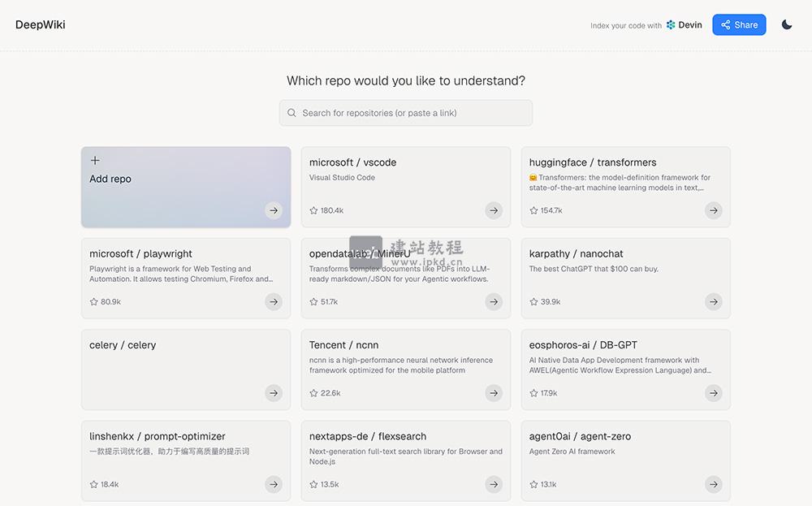This screenshot has width=812, height=506.
Task: Open nextapps-de/flexsearch via its arrow icon
Action: pos(494,484)
